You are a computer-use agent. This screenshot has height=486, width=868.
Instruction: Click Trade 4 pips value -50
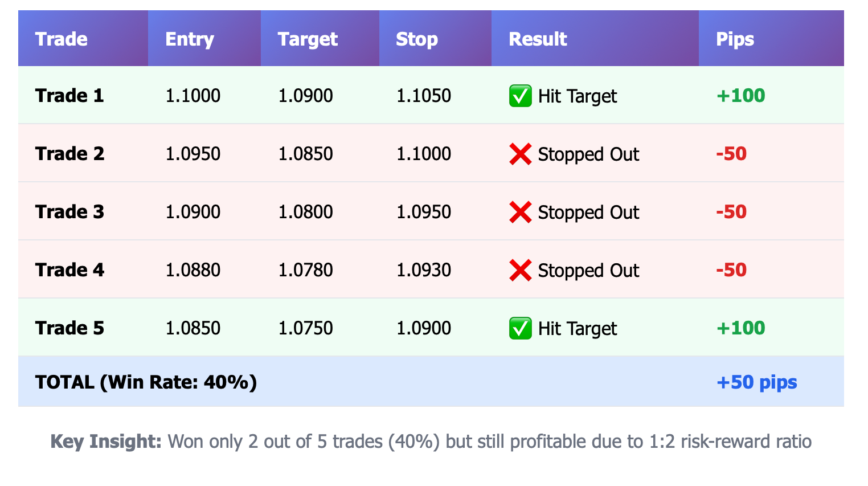click(x=731, y=270)
